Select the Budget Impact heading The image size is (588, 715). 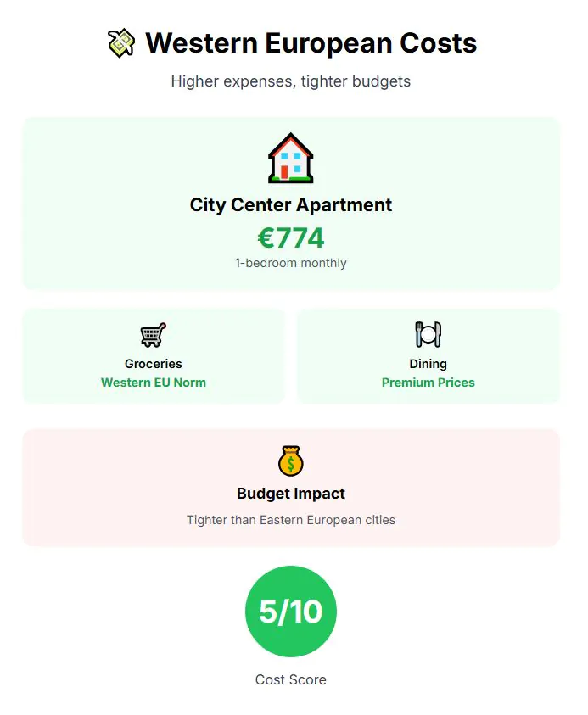291,494
